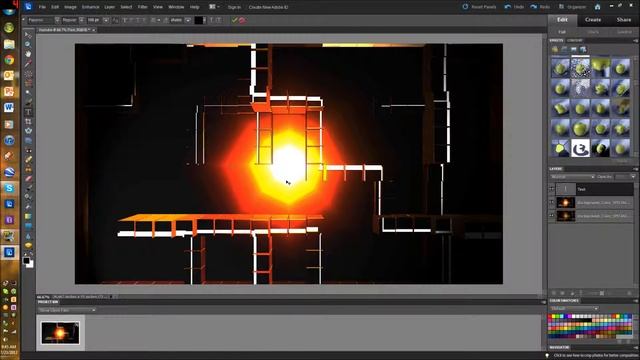Click the black text color swatch
Screen dimensions: 640x360
(x=199, y=20)
